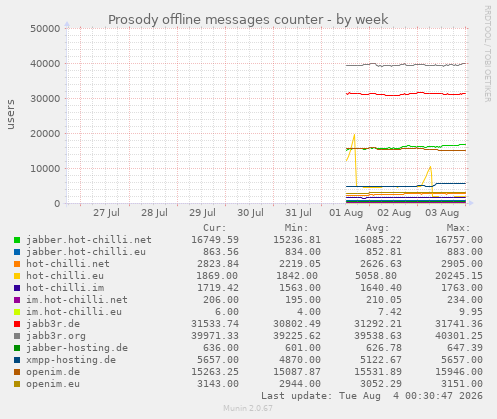Click the 01 Aug x-axis label
Screen dimensions: 497x419
pyautogui.click(x=346, y=213)
